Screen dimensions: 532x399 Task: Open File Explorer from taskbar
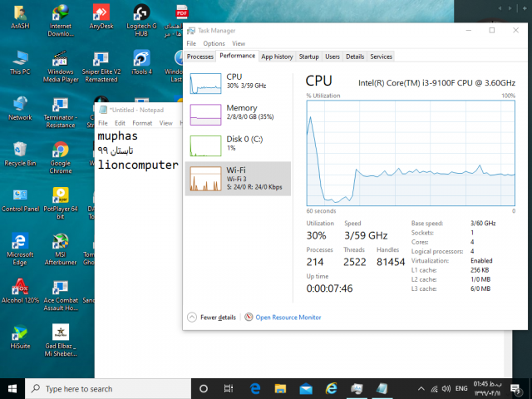pyautogui.click(x=280, y=389)
